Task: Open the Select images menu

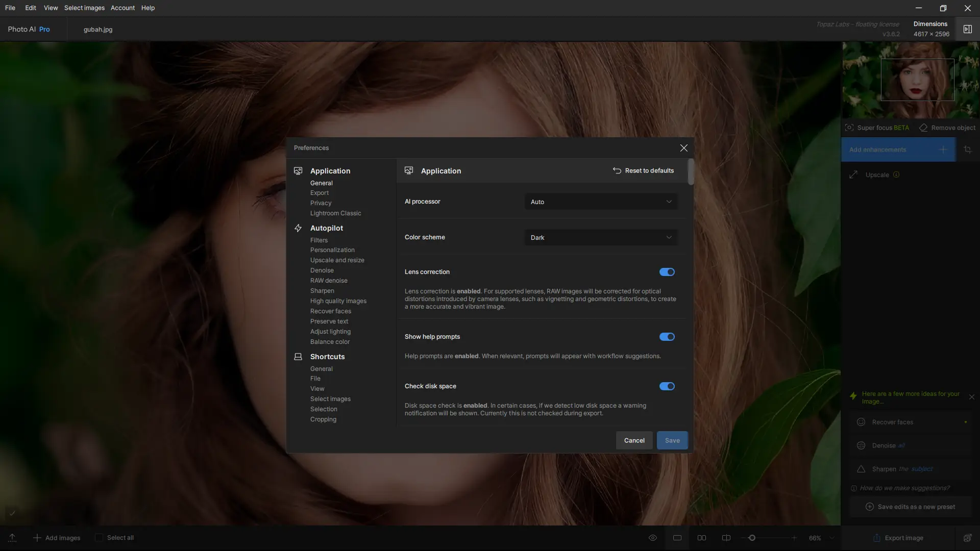Action: coord(84,8)
